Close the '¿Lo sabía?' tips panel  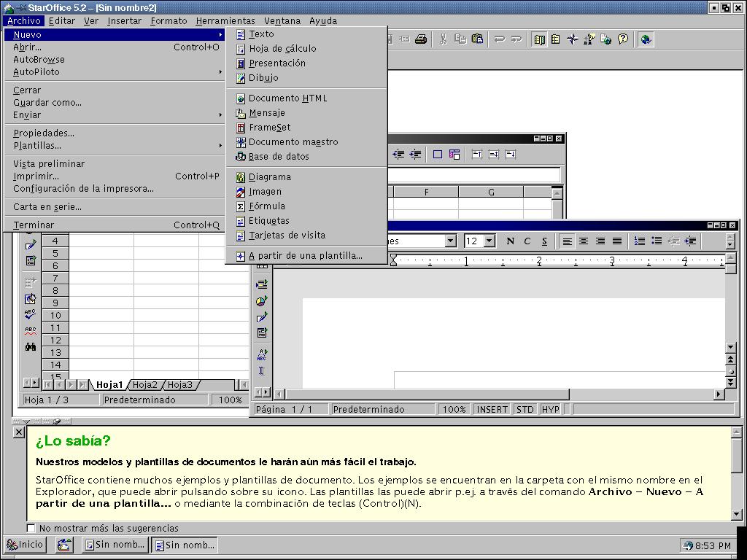pyautogui.click(x=19, y=433)
